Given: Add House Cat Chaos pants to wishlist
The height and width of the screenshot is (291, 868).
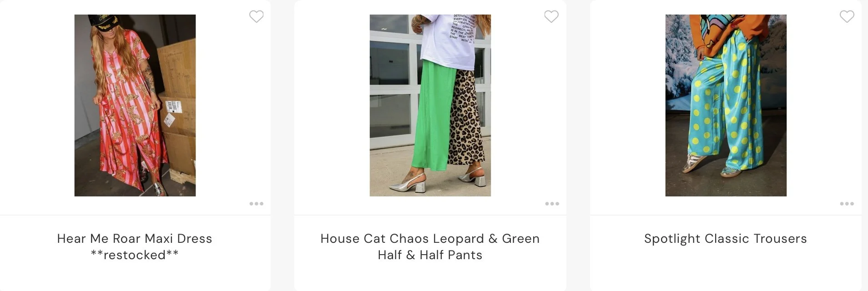Looking at the screenshot, I should 551,16.
